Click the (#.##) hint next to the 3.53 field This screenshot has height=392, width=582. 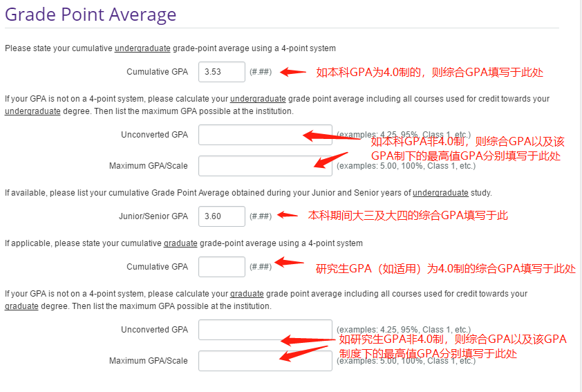[x=261, y=72]
